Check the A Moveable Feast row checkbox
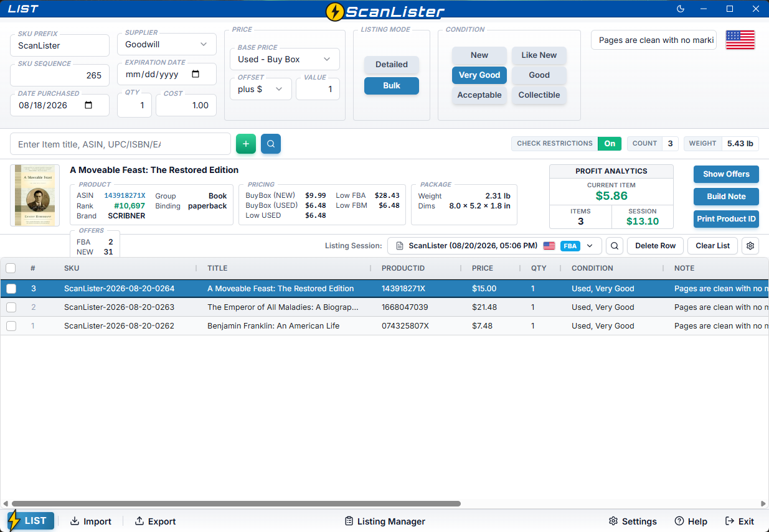769x532 pixels. click(11, 289)
